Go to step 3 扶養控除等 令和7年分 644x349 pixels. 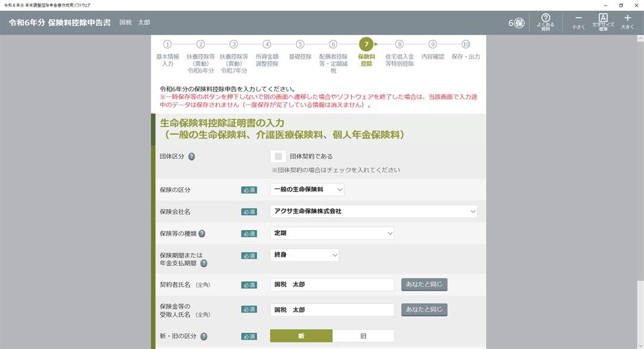coord(234,57)
